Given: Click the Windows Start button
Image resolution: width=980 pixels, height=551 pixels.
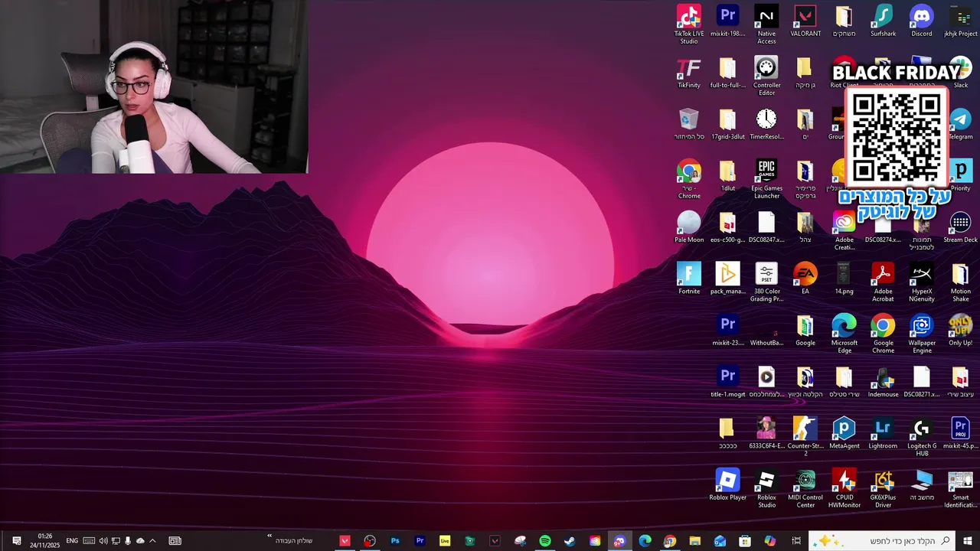Looking at the screenshot, I should 967,541.
